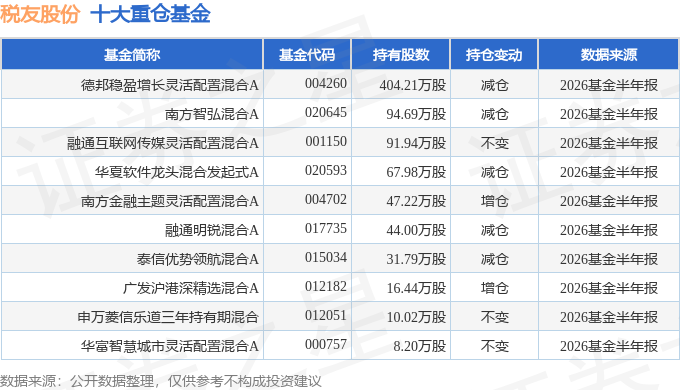680x390 pixels.
Task: Select 泰信优势领航混合A fund name
Action: (198, 259)
